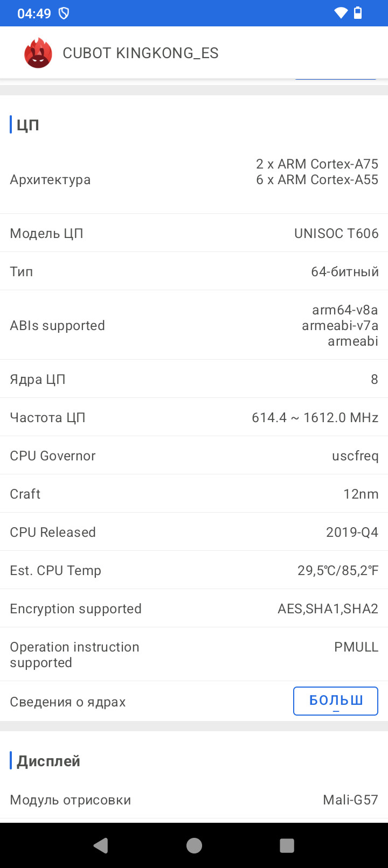The width and height of the screenshot is (388, 868).
Task: Tap the shield icon in status bar
Action: coord(64,13)
